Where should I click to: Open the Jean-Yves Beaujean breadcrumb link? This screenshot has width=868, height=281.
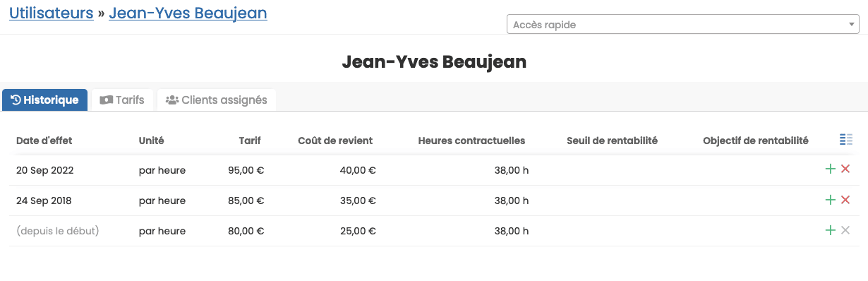click(188, 13)
